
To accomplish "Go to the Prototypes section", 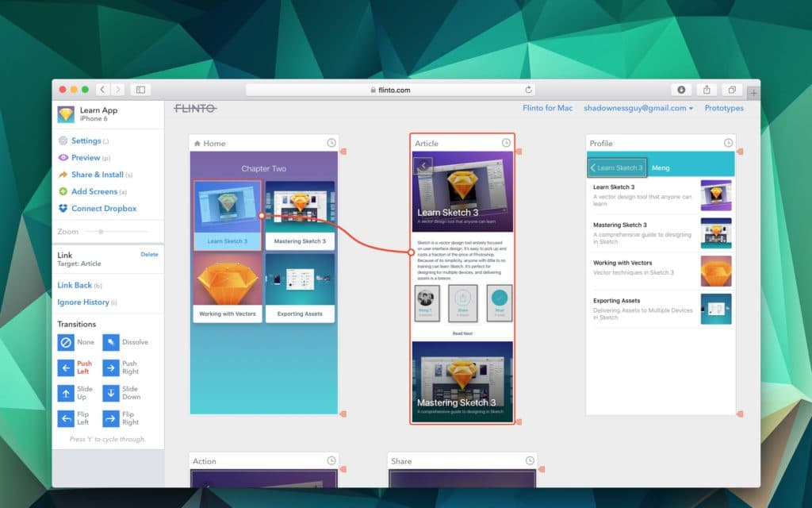I will point(724,108).
